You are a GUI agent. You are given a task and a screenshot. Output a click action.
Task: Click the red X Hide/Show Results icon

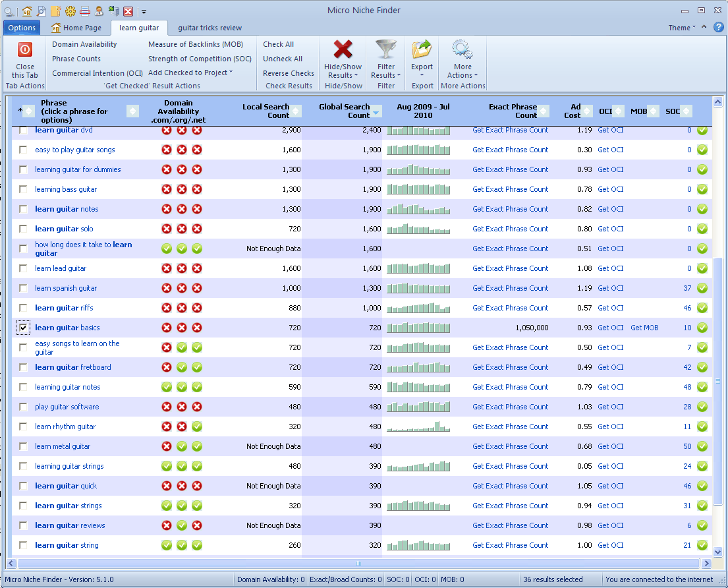pos(343,49)
